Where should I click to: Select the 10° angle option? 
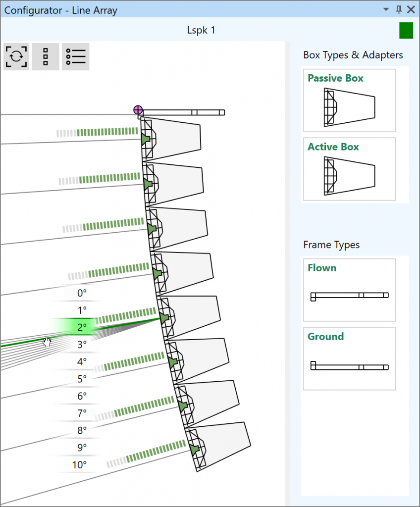(x=80, y=464)
